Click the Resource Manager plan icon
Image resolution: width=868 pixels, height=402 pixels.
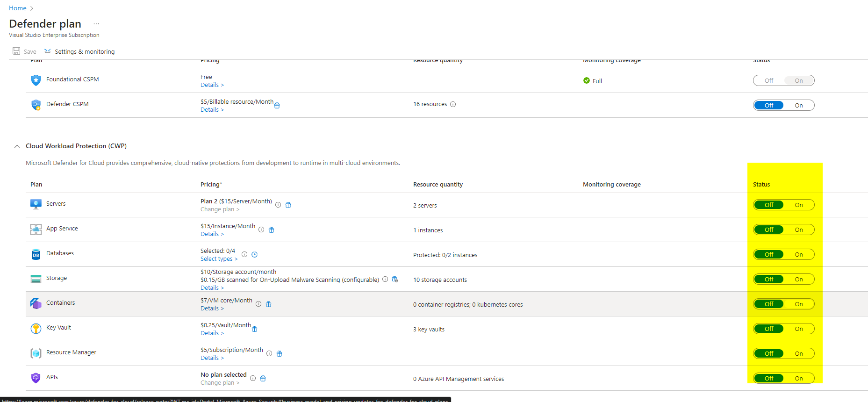point(36,353)
